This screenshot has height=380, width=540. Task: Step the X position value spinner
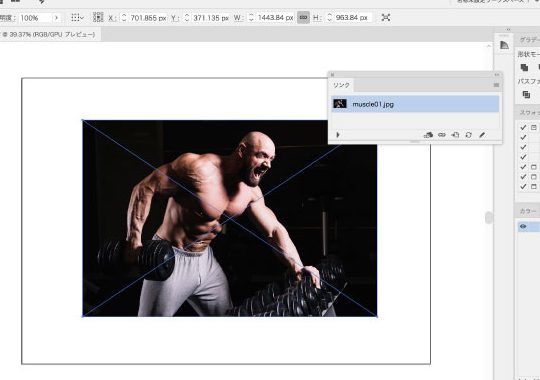coord(124,18)
